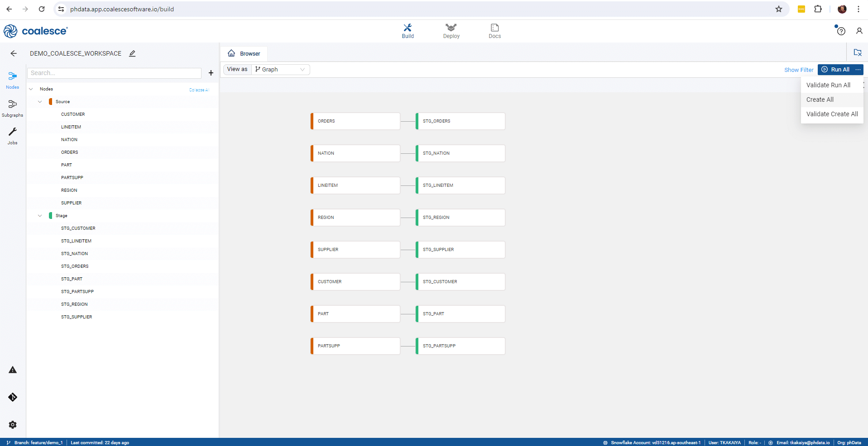868x446 pixels.
Task: Click Branch: feature/demo_1 in status bar
Action: (35, 442)
